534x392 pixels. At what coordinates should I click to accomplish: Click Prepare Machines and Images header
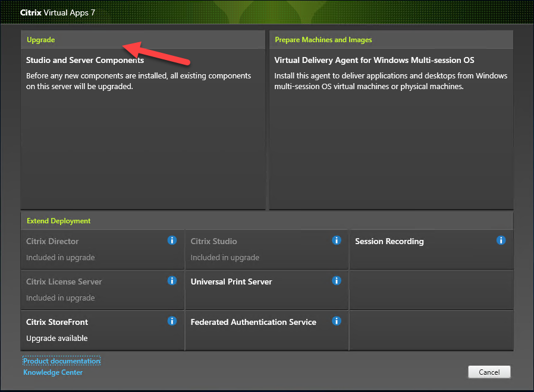[x=323, y=40]
